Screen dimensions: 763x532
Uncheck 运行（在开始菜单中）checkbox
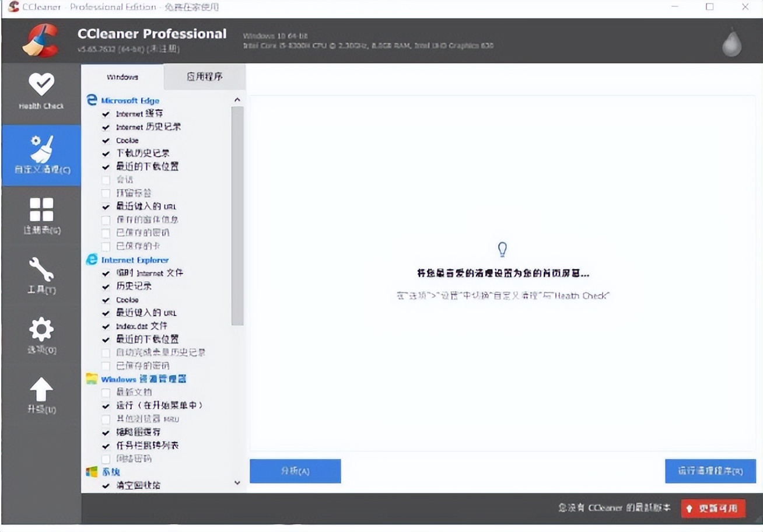tap(106, 405)
